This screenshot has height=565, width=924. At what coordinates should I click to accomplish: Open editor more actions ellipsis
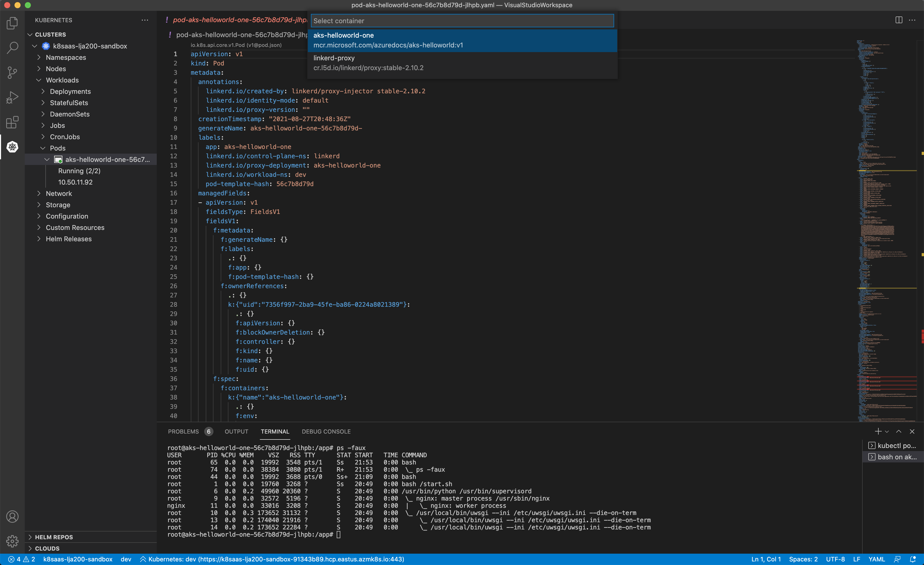[x=912, y=20]
